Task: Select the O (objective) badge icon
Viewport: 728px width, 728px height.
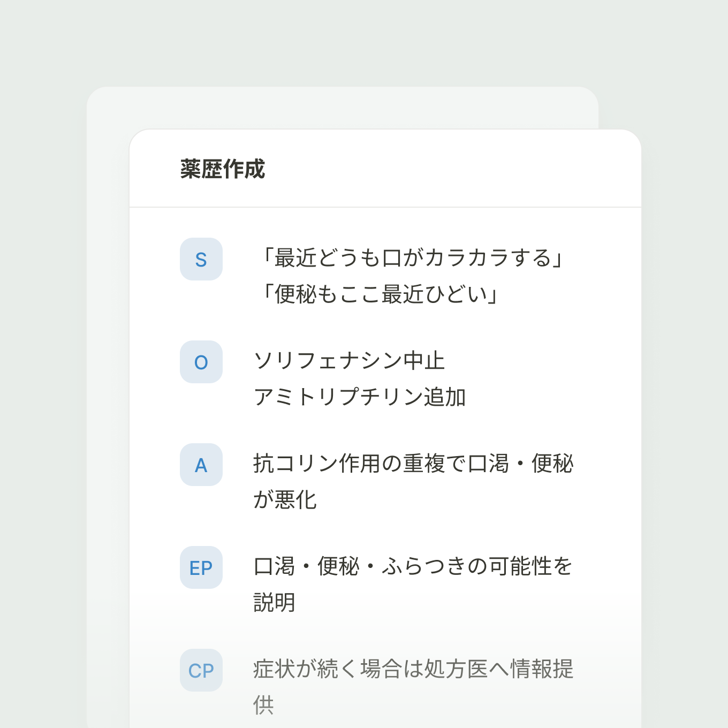Action: [x=201, y=362]
